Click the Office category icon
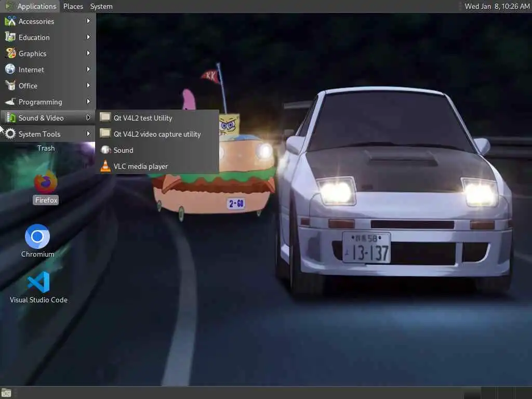Viewport: 532px width, 399px height. pos(10,86)
